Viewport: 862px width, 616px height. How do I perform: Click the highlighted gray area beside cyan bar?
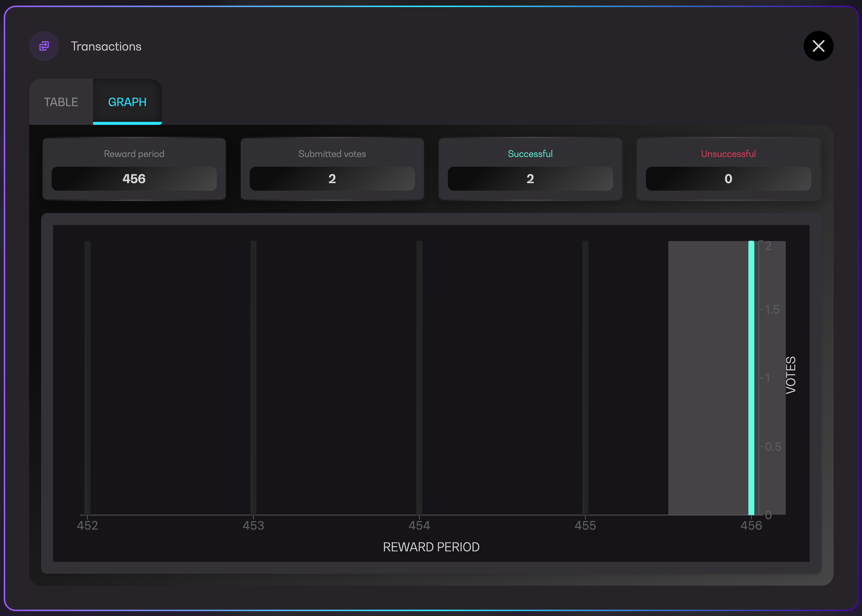click(x=707, y=378)
